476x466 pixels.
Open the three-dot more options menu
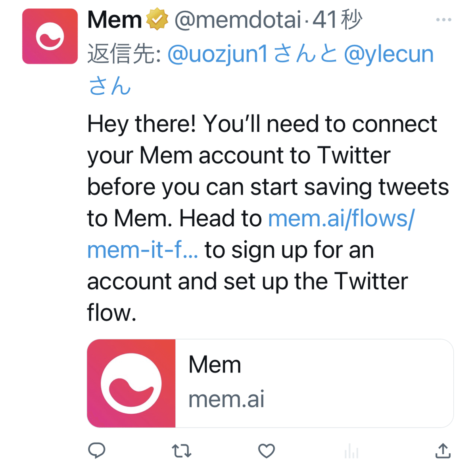[x=443, y=20]
